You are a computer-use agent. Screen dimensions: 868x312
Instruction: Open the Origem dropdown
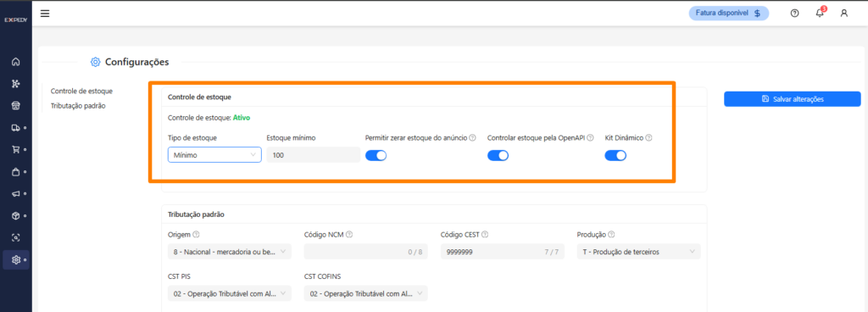click(229, 252)
